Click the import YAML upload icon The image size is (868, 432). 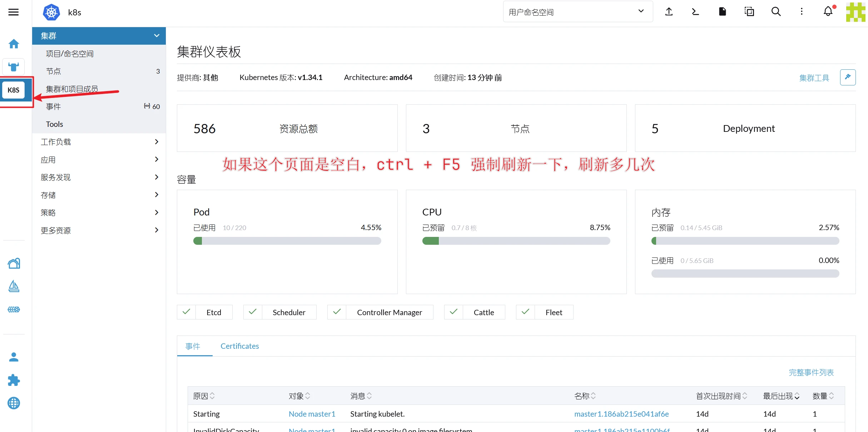669,12
